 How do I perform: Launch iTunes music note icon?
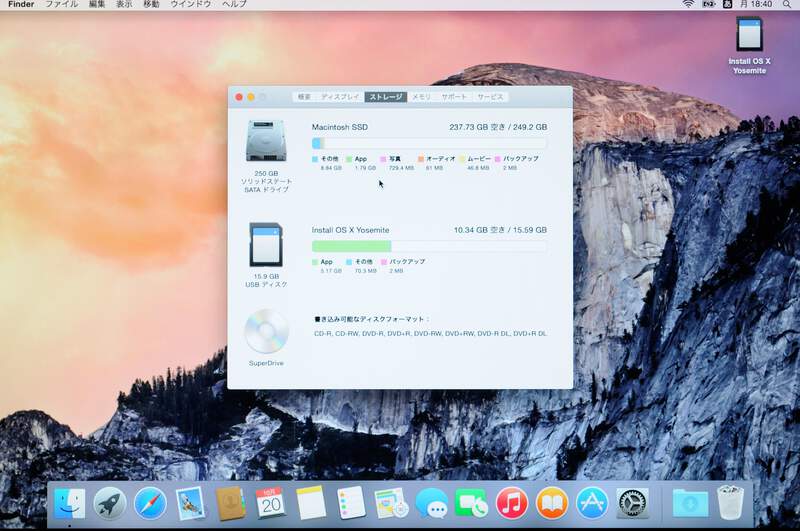click(x=512, y=503)
